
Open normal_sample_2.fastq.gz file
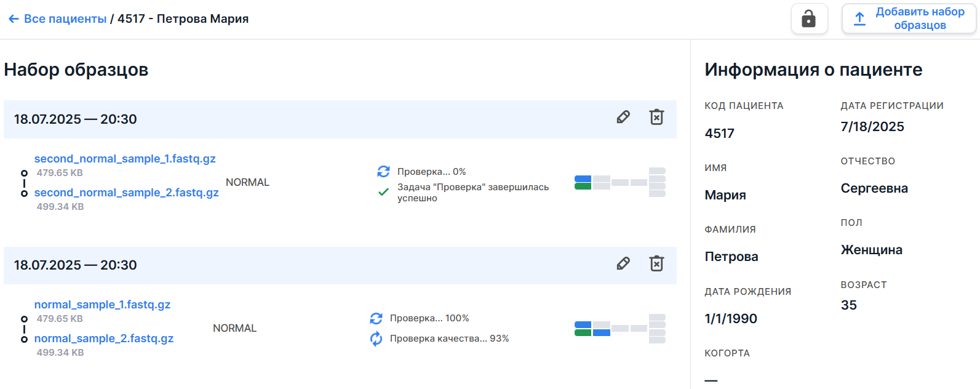(104, 339)
